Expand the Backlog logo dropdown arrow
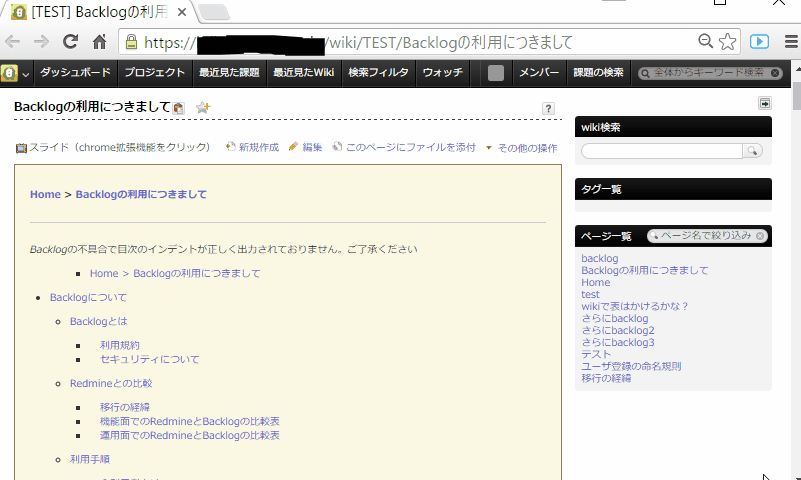801x480 pixels. [26, 75]
